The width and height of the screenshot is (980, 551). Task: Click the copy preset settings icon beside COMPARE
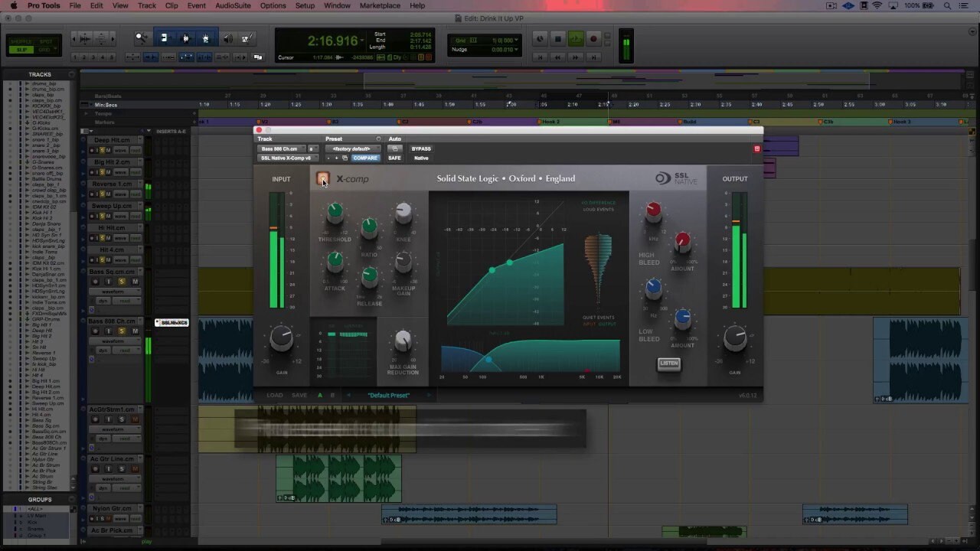(x=345, y=158)
